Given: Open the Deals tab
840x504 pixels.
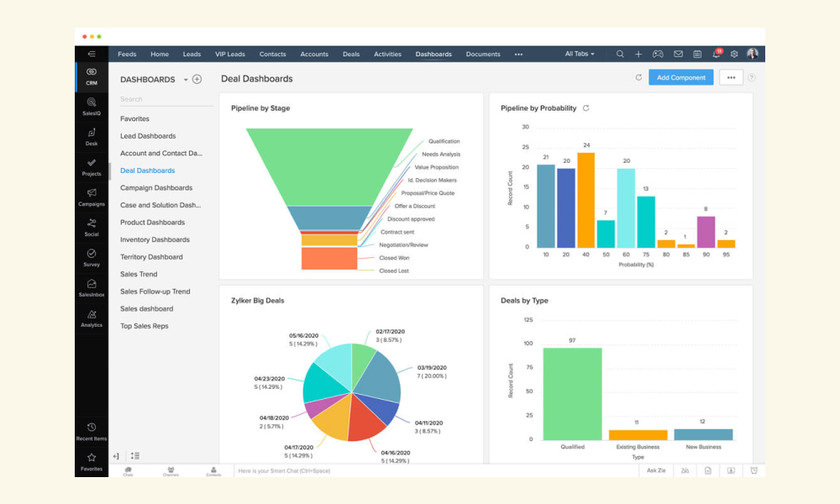Looking at the screenshot, I should coord(351,54).
